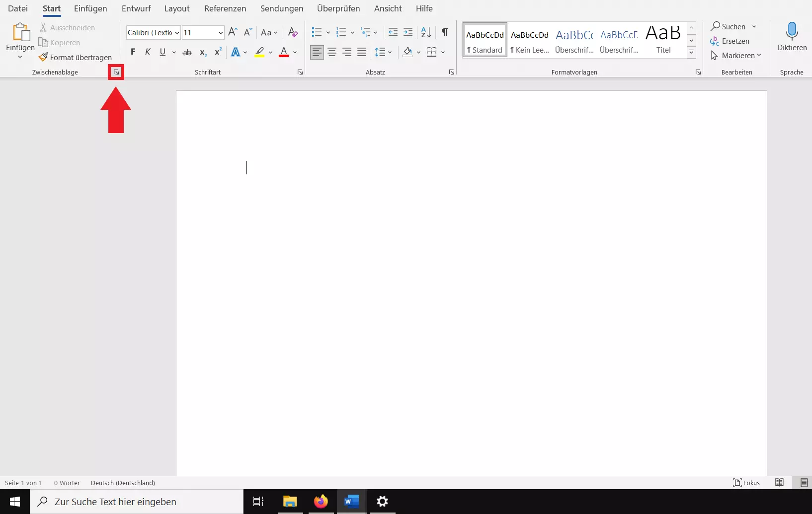Expand underline style dropdown arrow
The width and height of the screenshot is (812, 514).
174,52
